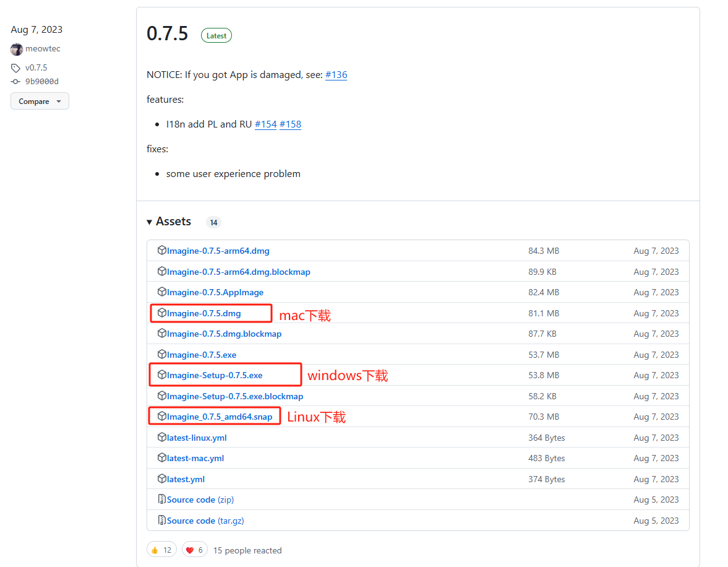Click the '81.1 MB' size value
The height and width of the screenshot is (567, 728).
click(544, 313)
